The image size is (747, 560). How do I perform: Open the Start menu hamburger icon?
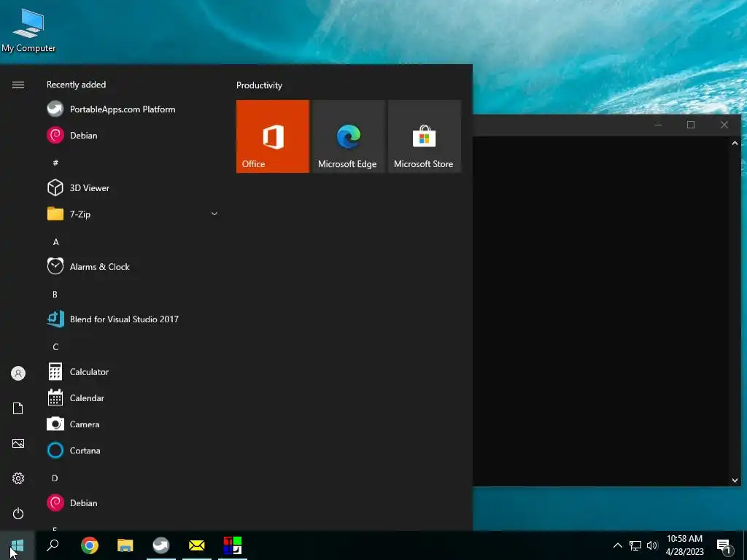pyautogui.click(x=18, y=85)
